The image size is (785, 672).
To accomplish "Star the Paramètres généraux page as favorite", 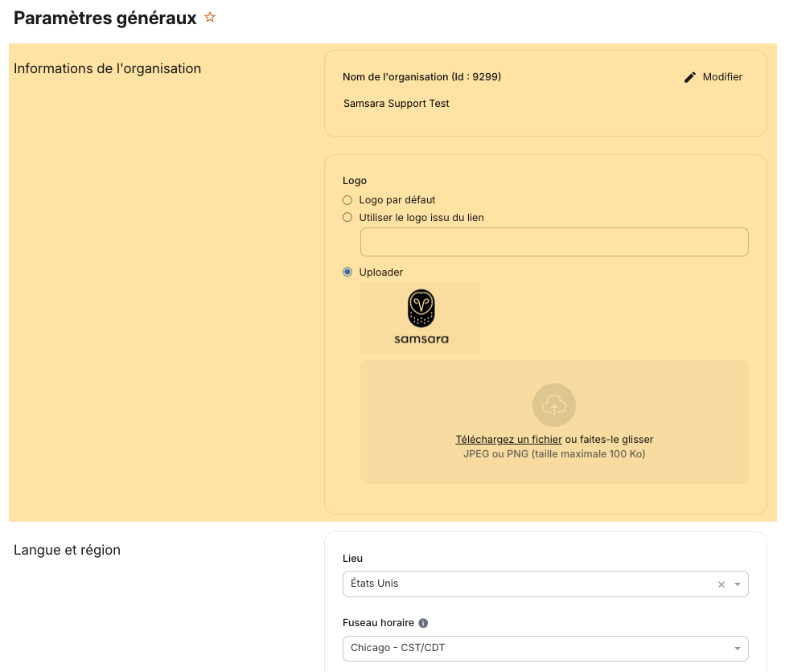I will [x=210, y=18].
